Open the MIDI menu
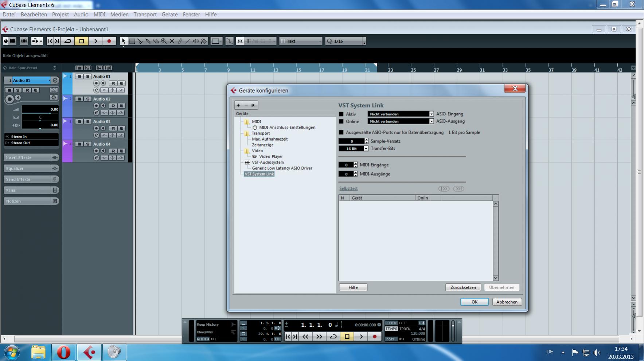644x361 pixels. pos(99,15)
